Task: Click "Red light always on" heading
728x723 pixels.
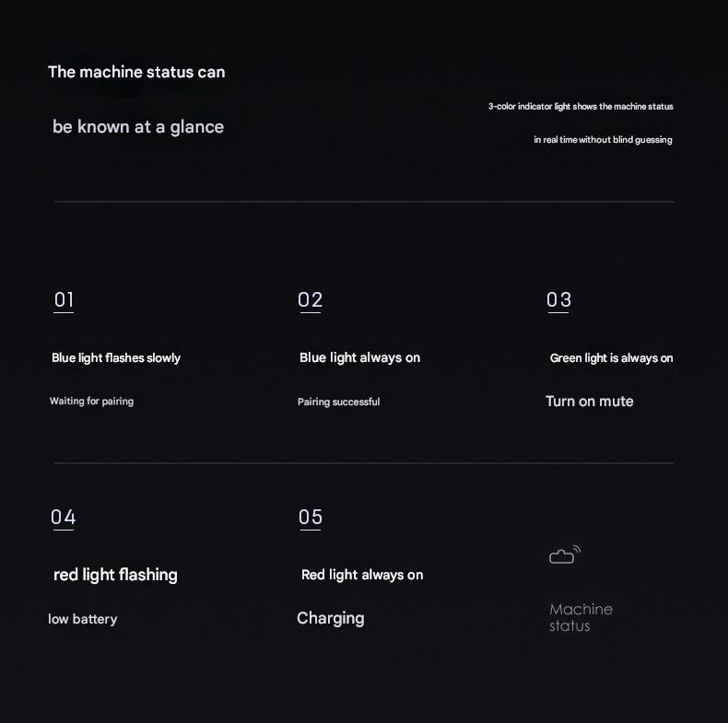Action: coord(362,575)
